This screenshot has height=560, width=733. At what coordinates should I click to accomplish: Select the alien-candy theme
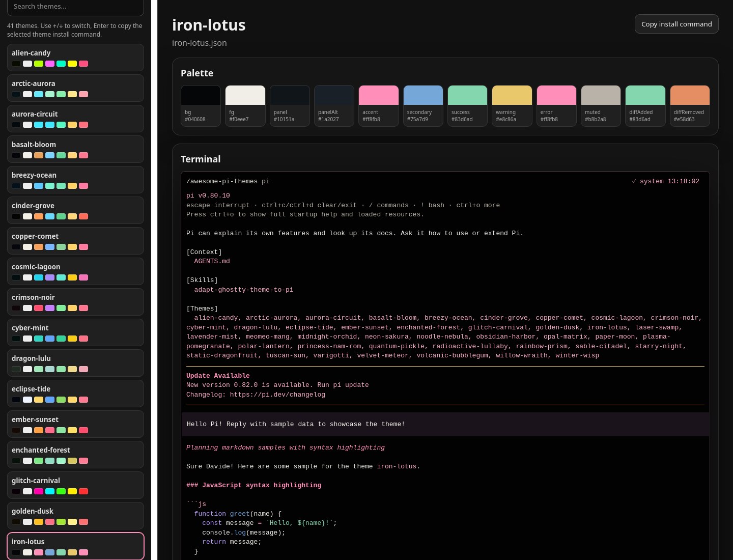(75, 58)
